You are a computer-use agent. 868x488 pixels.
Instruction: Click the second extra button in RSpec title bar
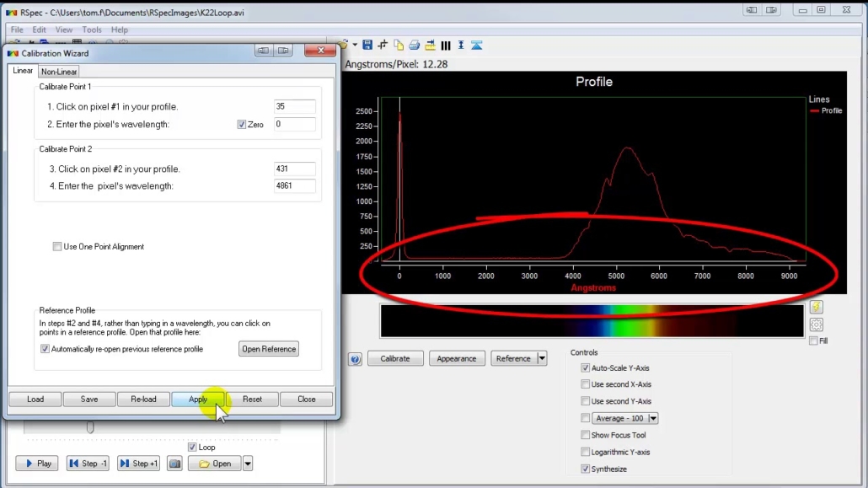(x=772, y=10)
